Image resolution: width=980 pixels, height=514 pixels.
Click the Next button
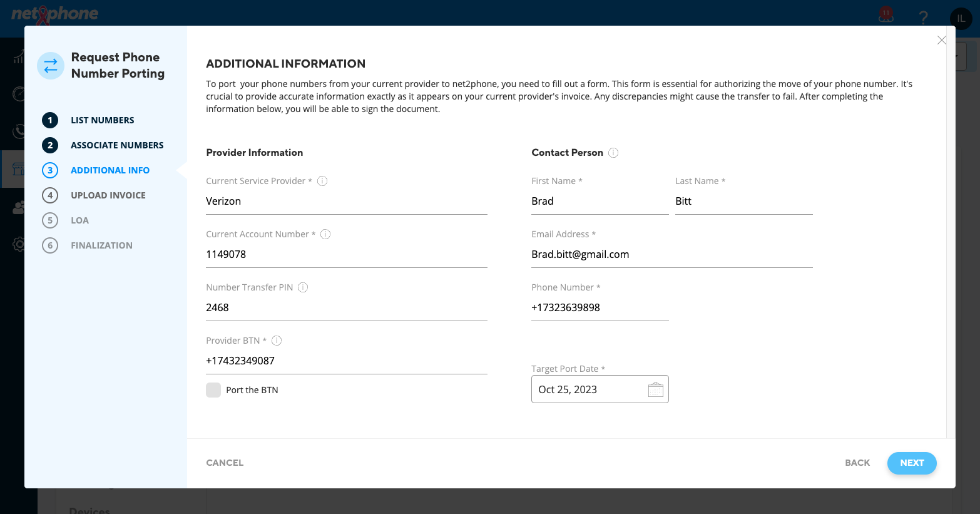[x=912, y=463]
